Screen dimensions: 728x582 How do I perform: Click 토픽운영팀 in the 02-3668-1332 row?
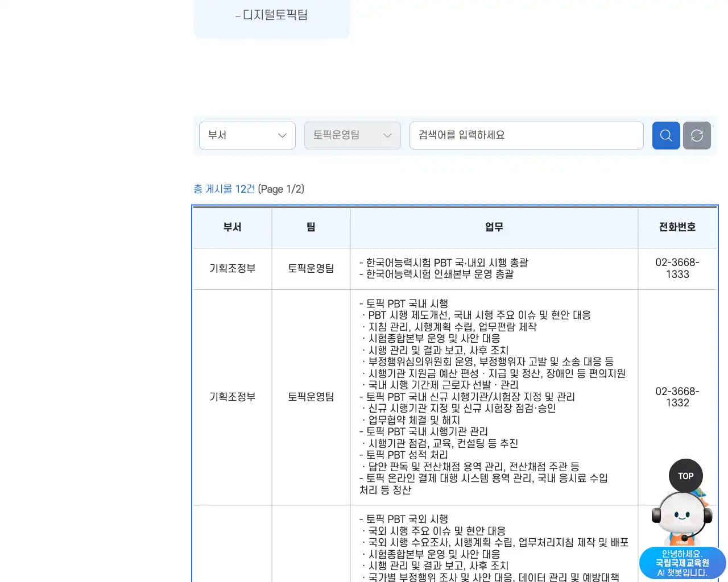coord(311,397)
